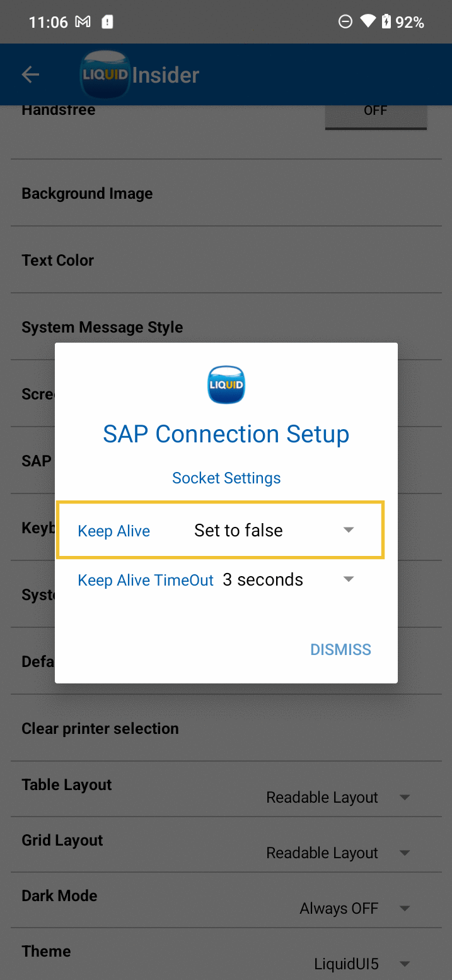
Task: Expand the Keep Alive TimeOut dropdown
Action: [287, 580]
